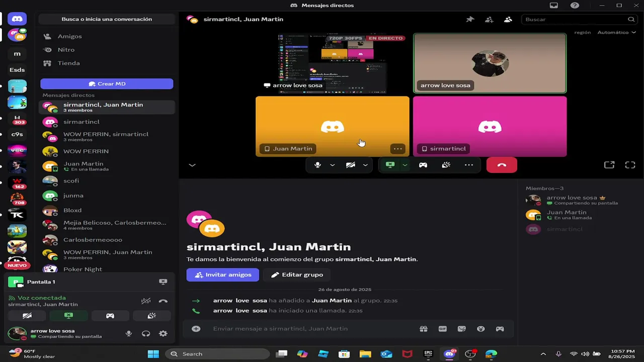Screen dimensions: 644x362
Task: Open activity icon in voice panel
Action: tap(110, 316)
